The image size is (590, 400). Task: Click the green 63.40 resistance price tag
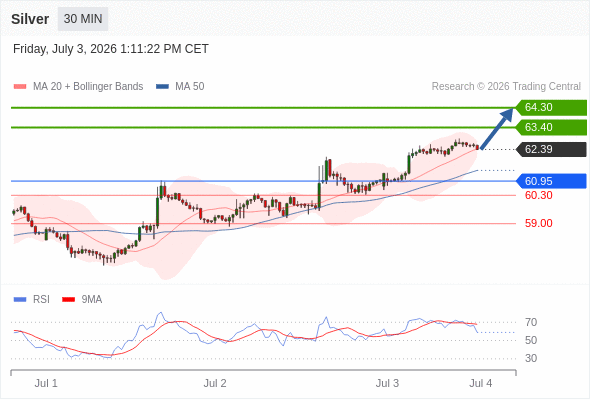pyautogui.click(x=551, y=128)
